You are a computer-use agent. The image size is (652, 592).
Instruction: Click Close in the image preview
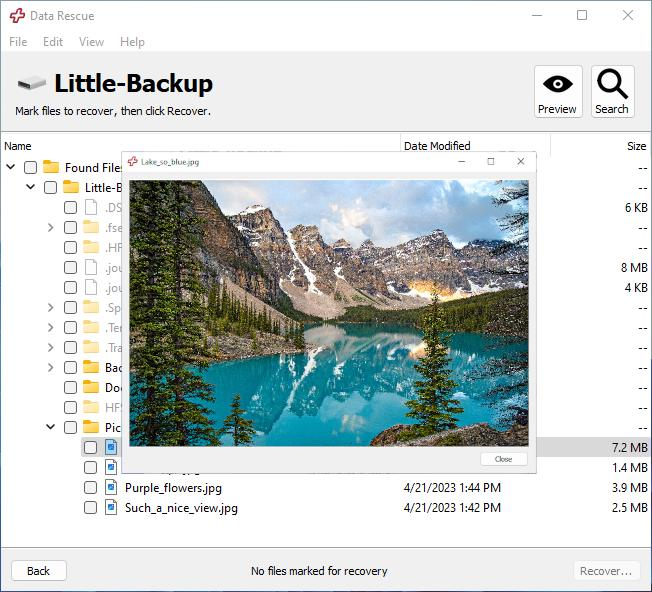tap(503, 459)
